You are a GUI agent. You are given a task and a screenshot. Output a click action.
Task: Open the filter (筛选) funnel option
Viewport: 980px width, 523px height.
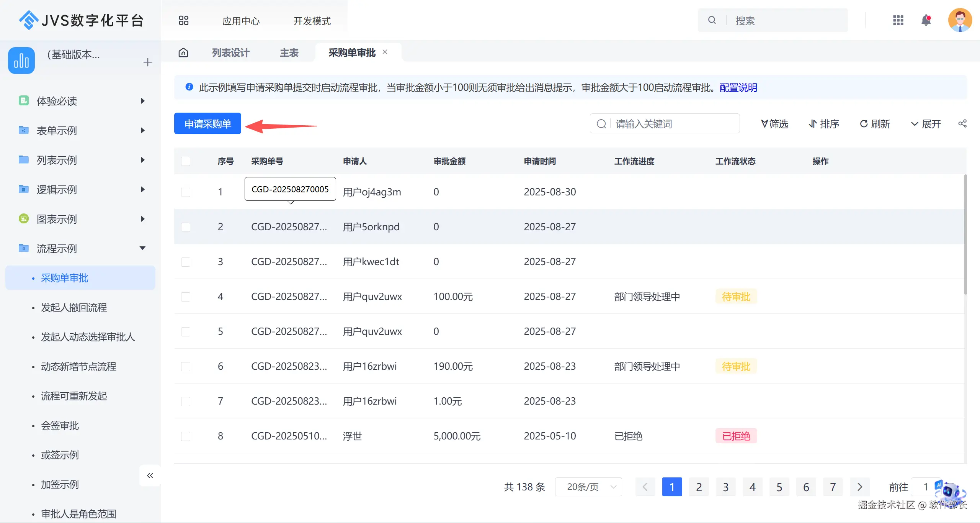pos(775,124)
